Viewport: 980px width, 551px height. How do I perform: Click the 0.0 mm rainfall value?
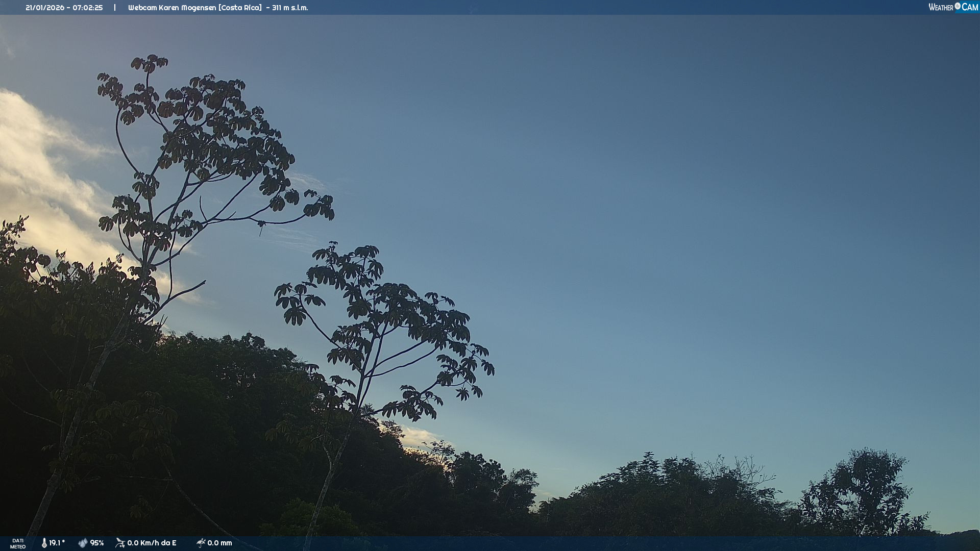coord(219,543)
